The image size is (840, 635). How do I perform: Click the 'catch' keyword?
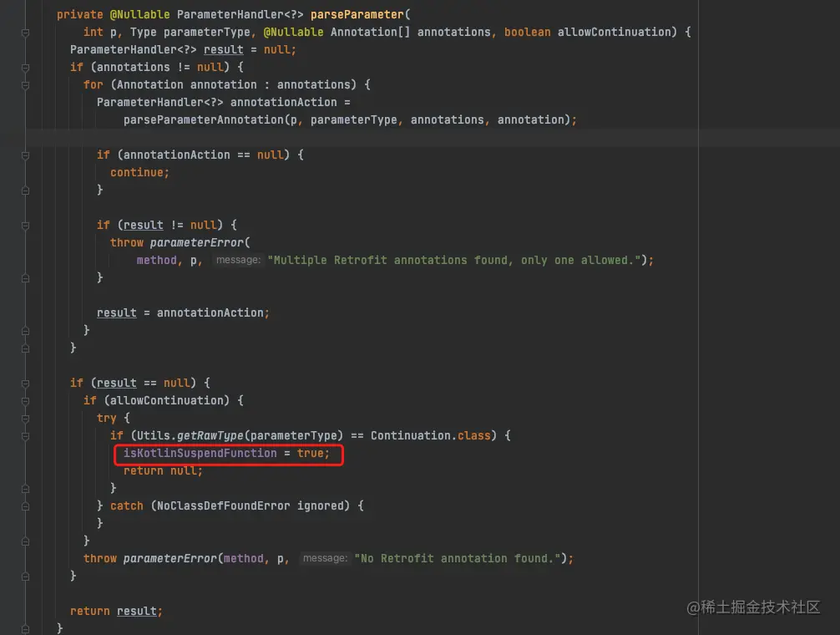(x=126, y=505)
